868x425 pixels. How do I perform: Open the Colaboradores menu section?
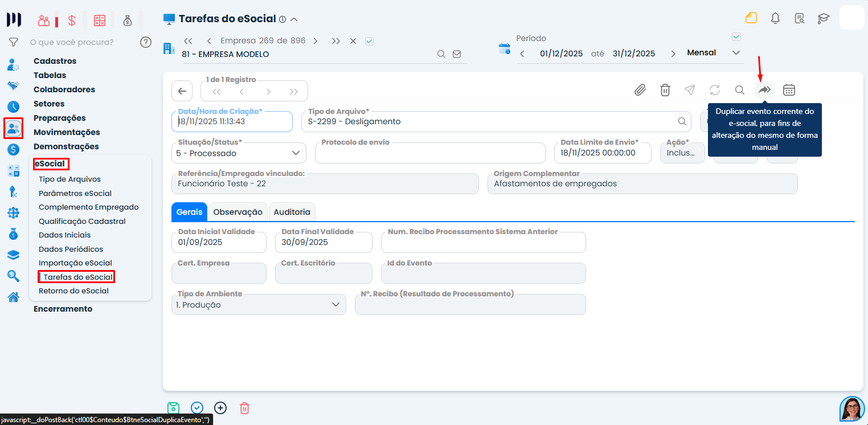[64, 89]
